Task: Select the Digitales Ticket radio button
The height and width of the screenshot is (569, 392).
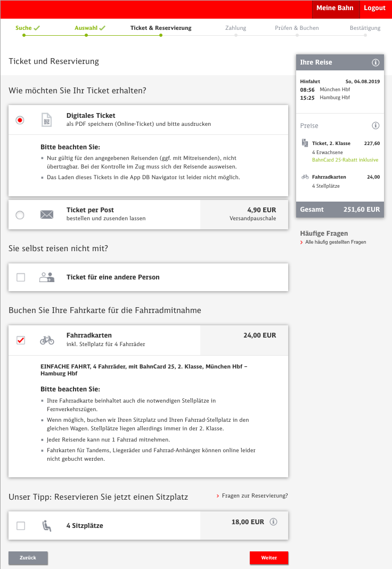Action: [20, 120]
